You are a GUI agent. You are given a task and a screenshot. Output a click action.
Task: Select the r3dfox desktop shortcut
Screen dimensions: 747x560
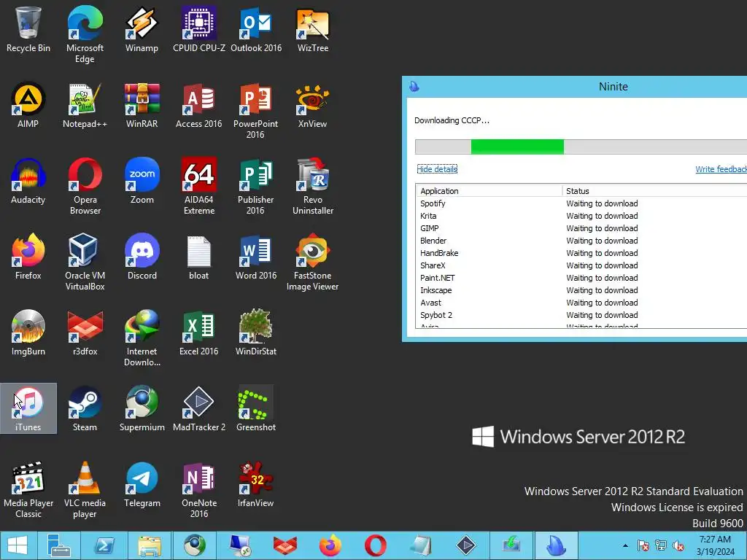tap(85, 332)
